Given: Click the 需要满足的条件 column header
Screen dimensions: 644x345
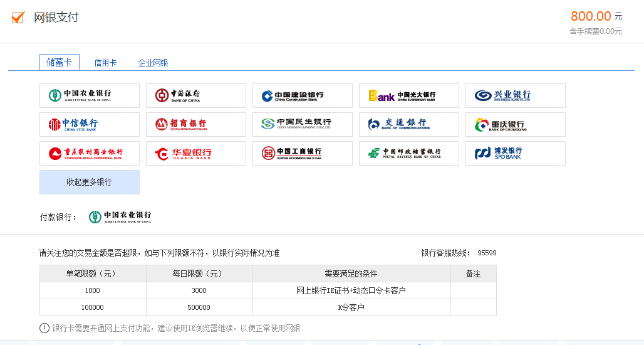Looking at the screenshot, I should 351,273.
